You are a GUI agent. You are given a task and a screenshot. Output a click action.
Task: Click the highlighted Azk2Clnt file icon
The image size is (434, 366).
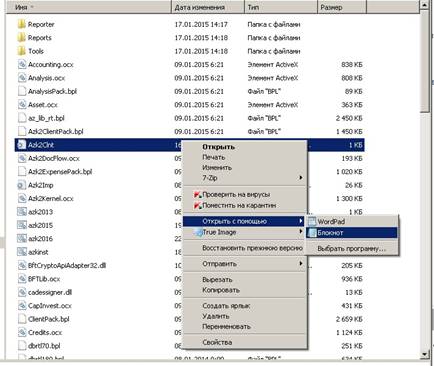tap(22, 145)
